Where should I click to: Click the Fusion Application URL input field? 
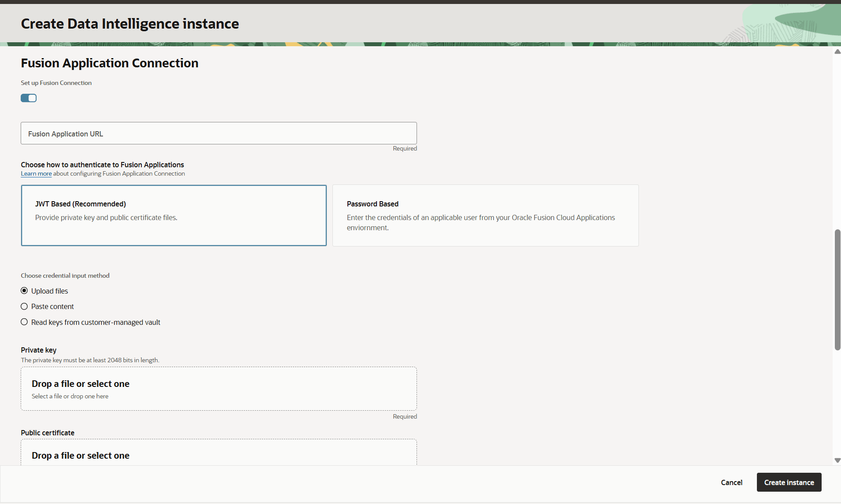coord(218,133)
